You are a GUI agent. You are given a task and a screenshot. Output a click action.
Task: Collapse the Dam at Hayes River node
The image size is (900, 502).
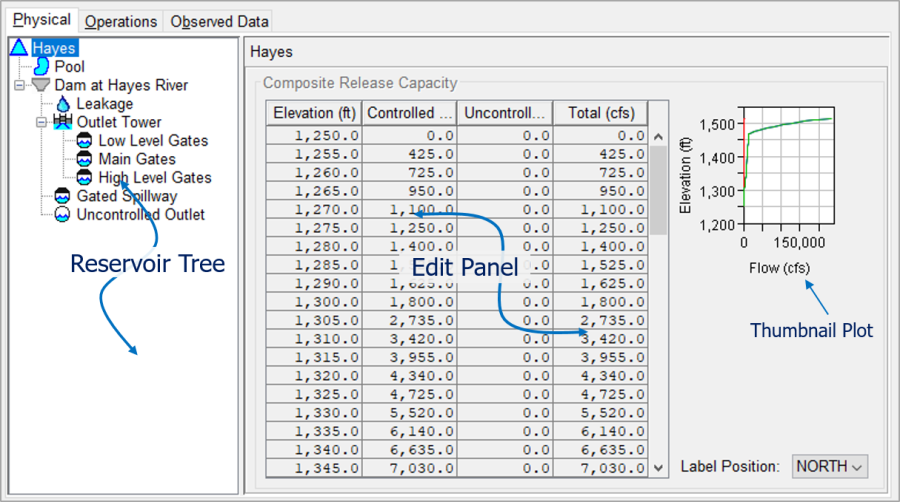[19, 85]
